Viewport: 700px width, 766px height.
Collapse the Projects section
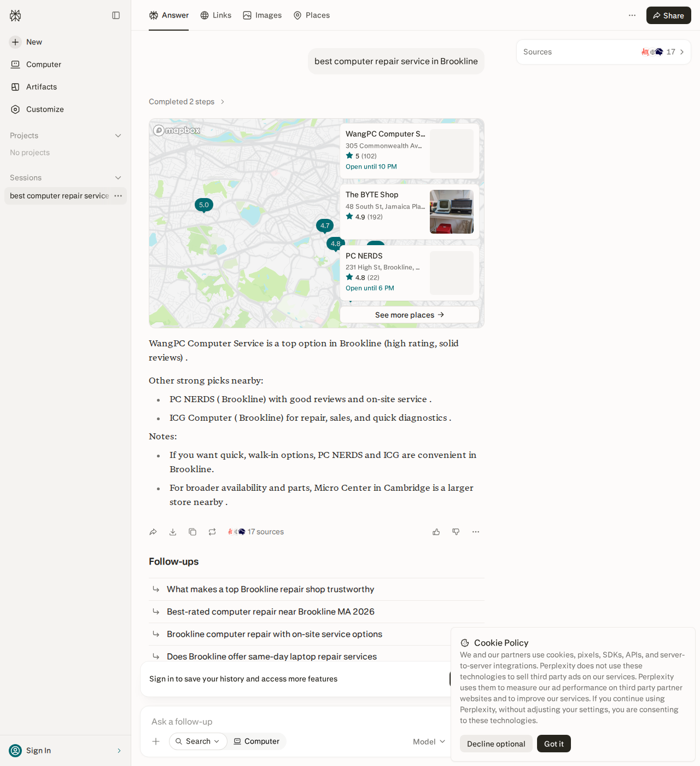(x=118, y=136)
